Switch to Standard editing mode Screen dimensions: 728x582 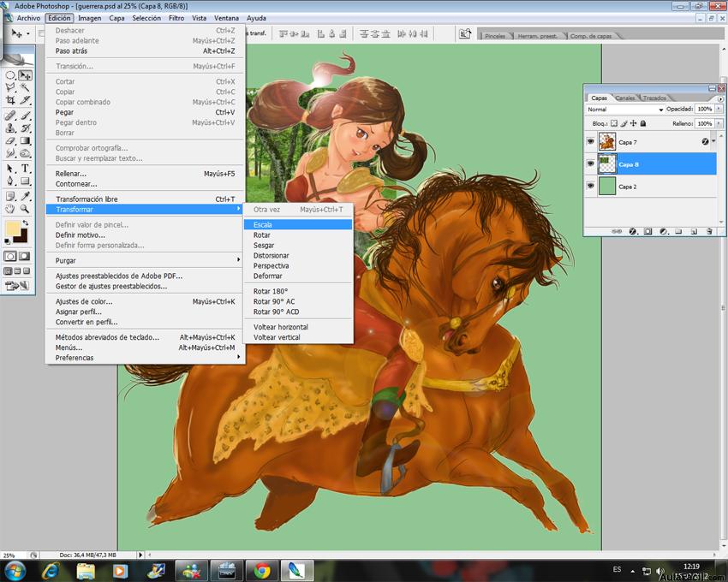pos(10,256)
